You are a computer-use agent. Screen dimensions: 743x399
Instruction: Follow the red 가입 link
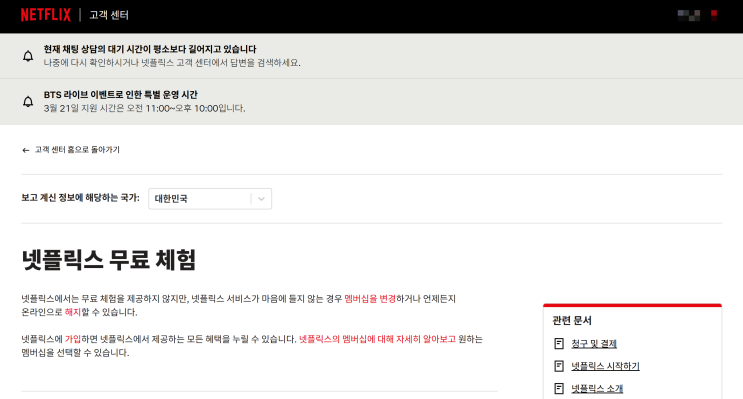click(x=72, y=339)
